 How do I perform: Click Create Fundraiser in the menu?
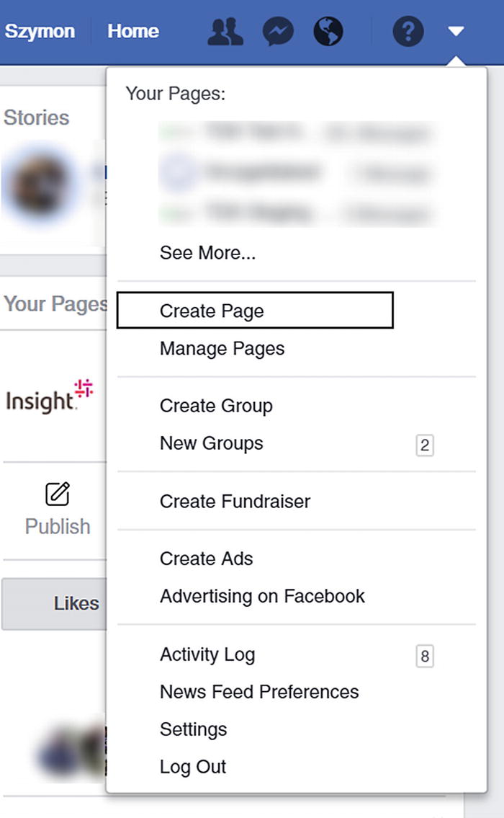(235, 502)
